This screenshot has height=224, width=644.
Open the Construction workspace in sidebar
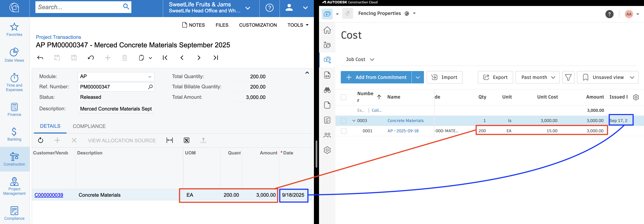tap(14, 159)
